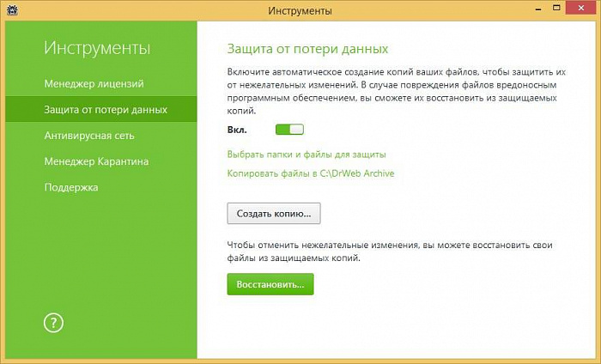
Task: Open Менеджер Карантина from sidebar
Action: pyautogui.click(x=96, y=161)
